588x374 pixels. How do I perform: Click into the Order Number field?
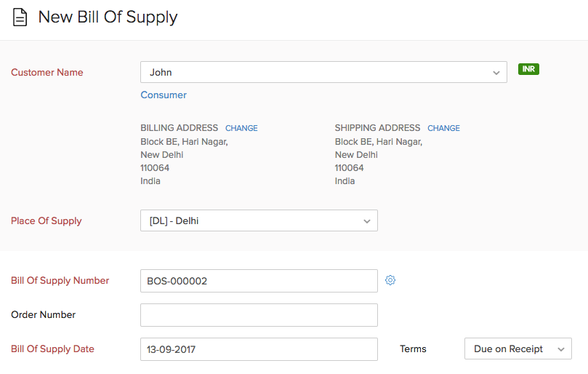pos(259,315)
